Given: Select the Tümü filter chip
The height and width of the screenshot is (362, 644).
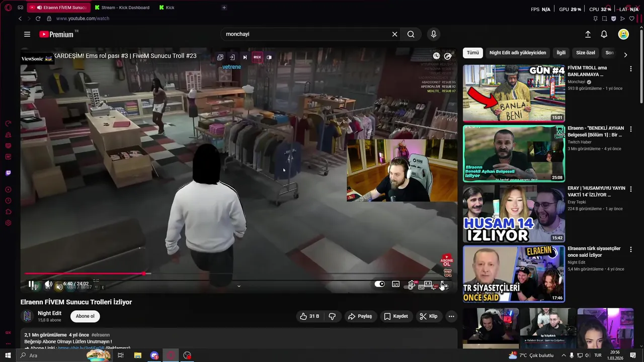Looking at the screenshot, I should pos(473,53).
